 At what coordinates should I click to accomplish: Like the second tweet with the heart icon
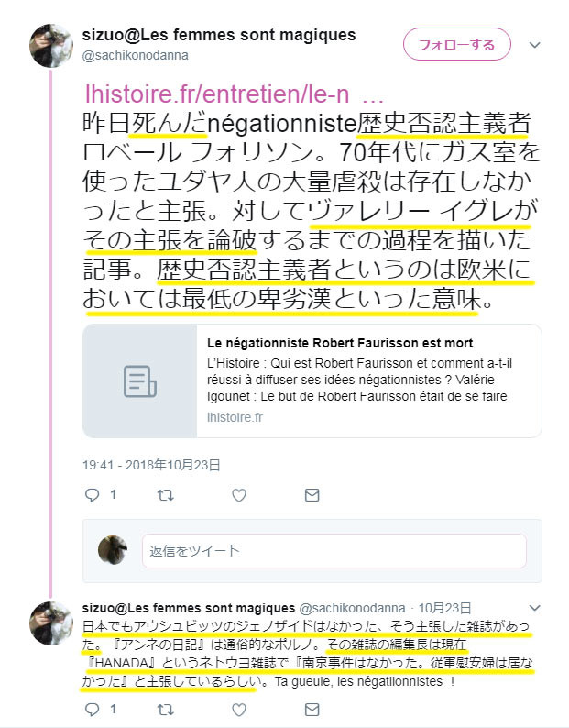pyautogui.click(x=239, y=710)
